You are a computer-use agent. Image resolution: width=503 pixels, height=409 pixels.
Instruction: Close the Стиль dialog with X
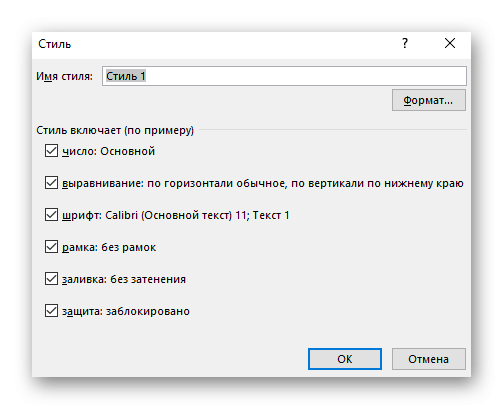[450, 43]
